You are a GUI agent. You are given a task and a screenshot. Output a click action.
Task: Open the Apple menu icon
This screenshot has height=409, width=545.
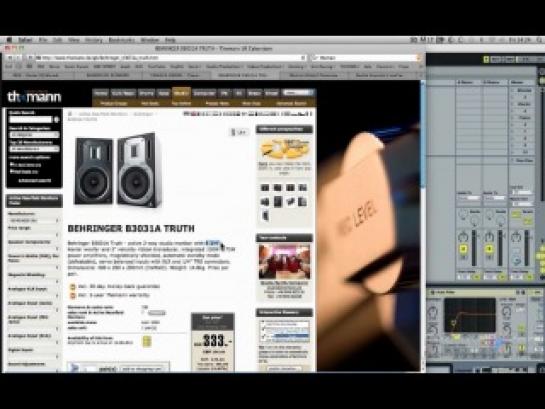[9, 40]
